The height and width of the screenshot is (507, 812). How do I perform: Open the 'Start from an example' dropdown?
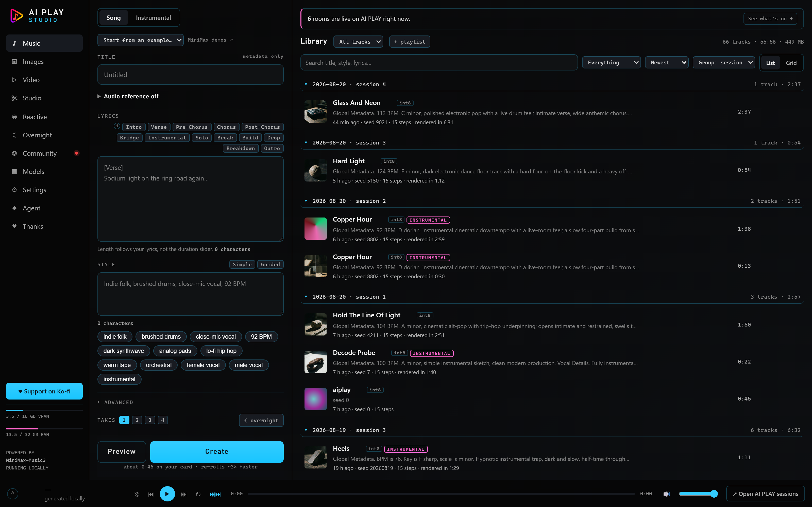coord(140,40)
